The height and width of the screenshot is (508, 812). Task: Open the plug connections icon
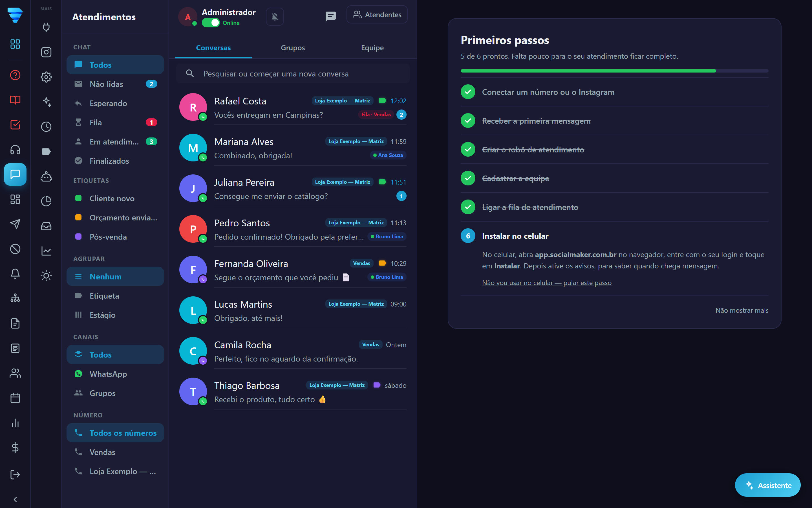[46, 27]
